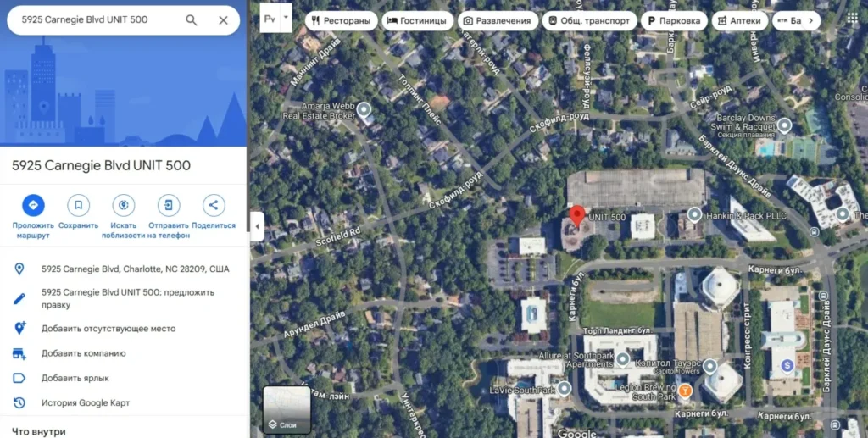Select the Рестораны filter chip

(341, 20)
